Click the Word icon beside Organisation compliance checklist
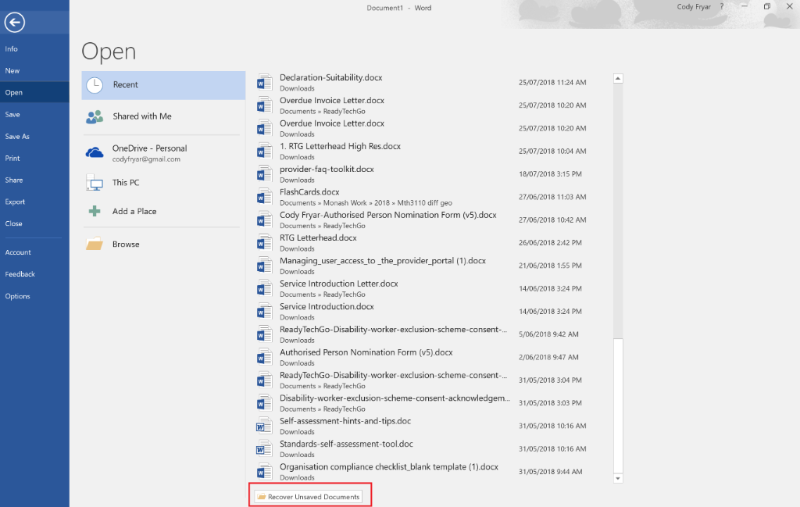Viewport: 800px width, 507px height. click(264, 472)
